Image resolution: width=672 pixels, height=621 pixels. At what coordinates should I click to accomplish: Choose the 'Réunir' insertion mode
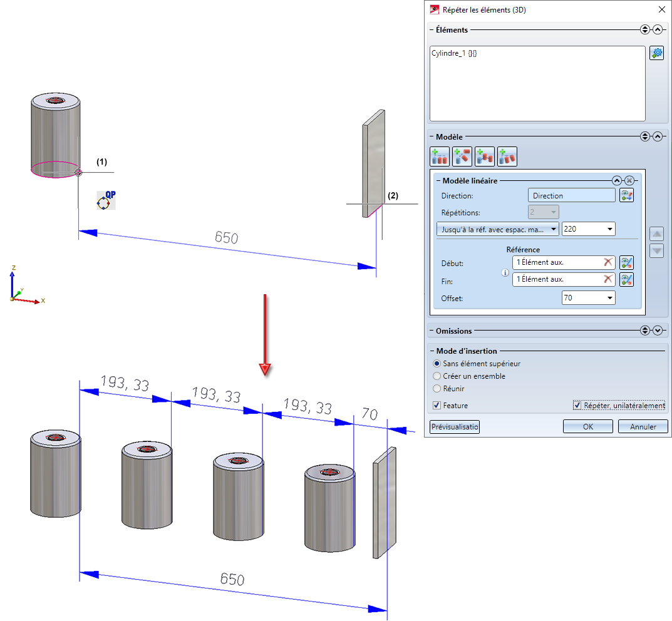437,389
